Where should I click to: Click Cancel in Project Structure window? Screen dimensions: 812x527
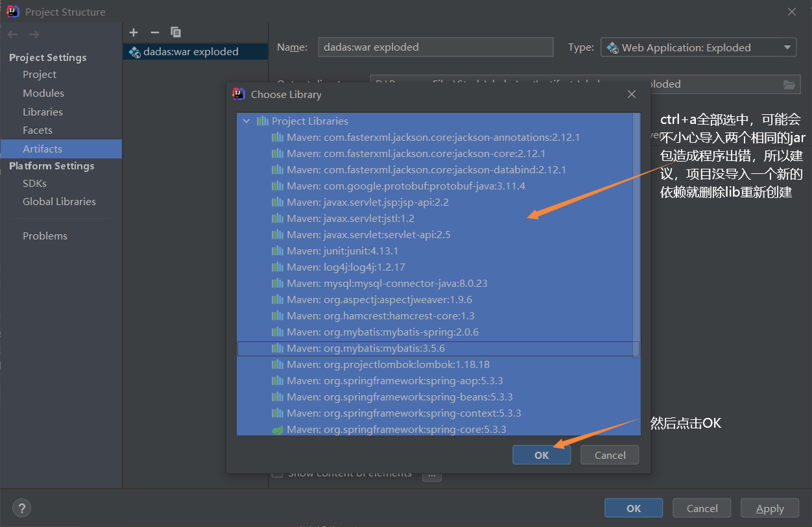click(702, 508)
